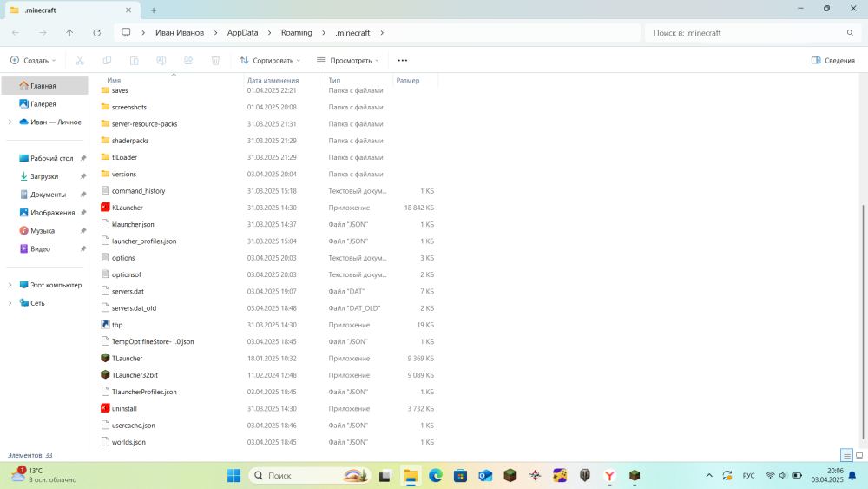The height and width of the screenshot is (489, 868).
Task: Select Главная in navigation pane
Action: coord(45,86)
